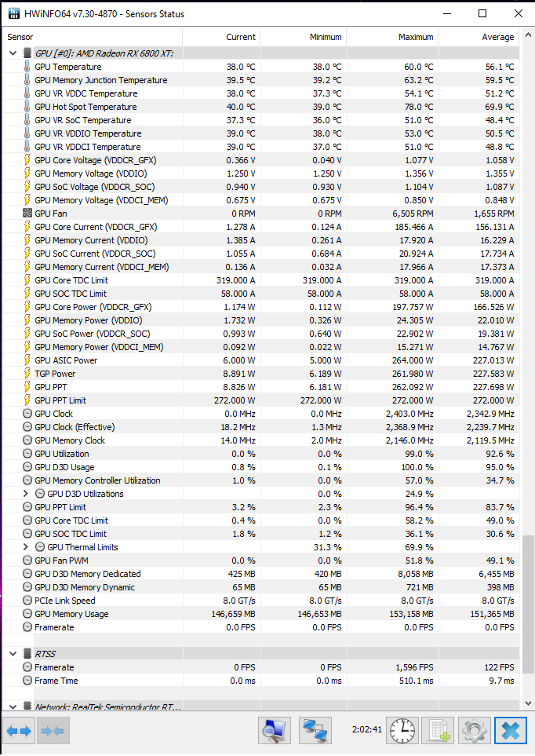This screenshot has width=535, height=756.
Task: Select the GPU Core Voltage lightning icon
Action: (27, 160)
